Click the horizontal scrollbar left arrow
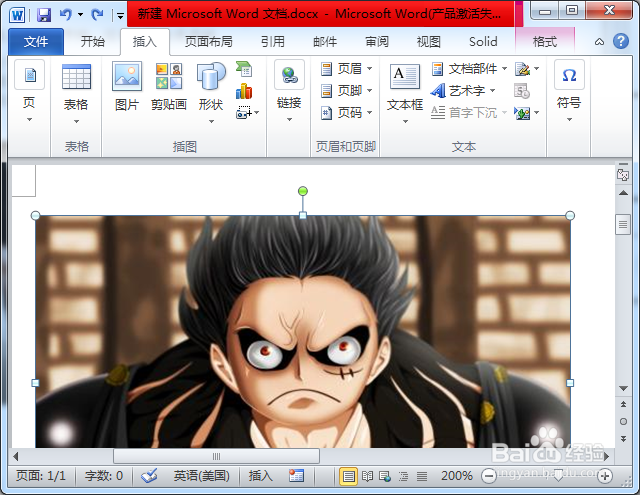Image resolution: width=640 pixels, height=495 pixels. (16, 456)
